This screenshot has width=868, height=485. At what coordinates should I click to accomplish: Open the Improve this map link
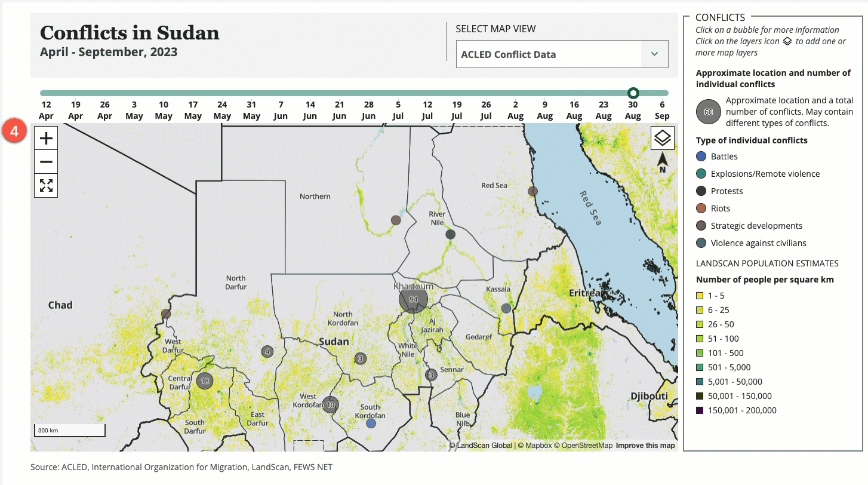[x=645, y=446]
